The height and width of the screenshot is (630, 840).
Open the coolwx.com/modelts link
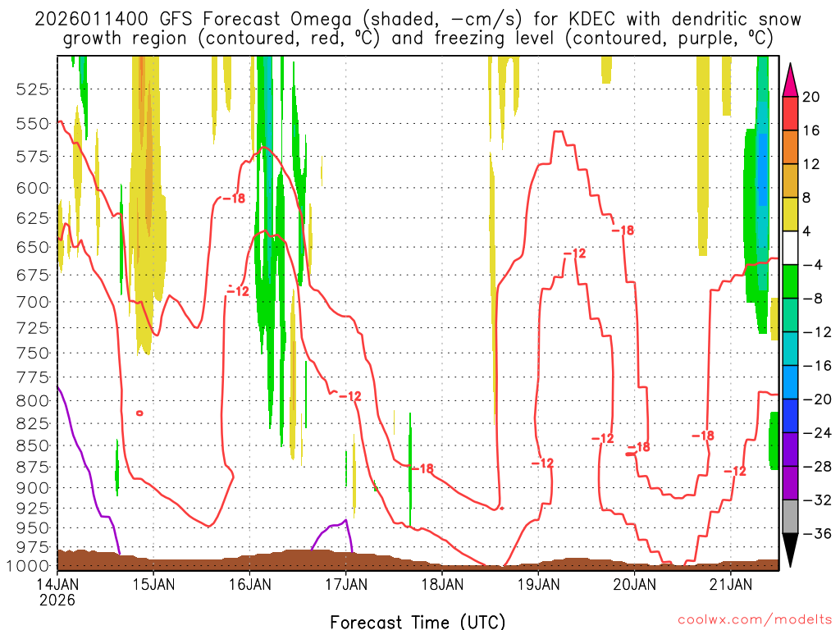[x=755, y=620]
